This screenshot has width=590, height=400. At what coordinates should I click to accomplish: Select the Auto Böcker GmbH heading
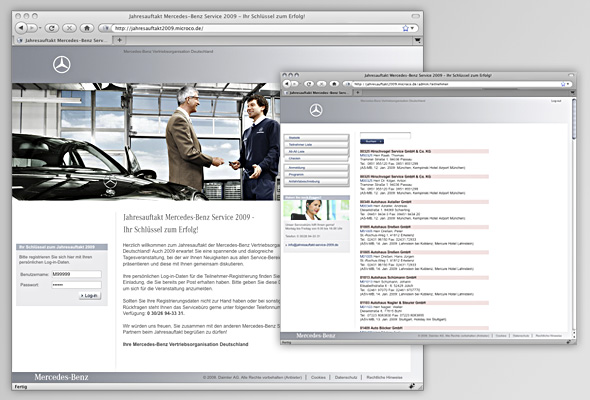381,328
